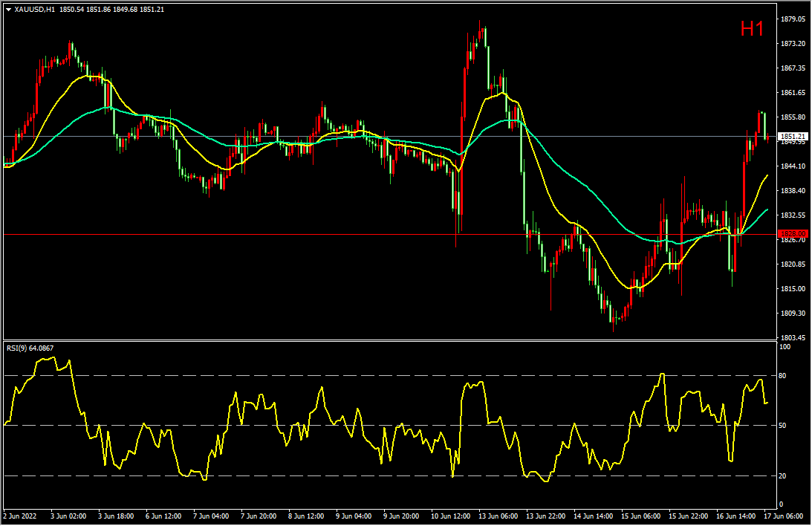Screen dimensions: 812x526
Task: Click the 3 Jun 18:00 time label
Action: click(x=116, y=516)
